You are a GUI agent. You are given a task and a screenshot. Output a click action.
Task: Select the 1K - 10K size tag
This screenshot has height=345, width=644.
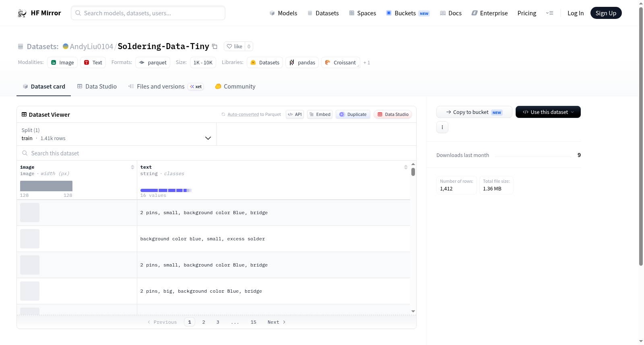[203, 62]
